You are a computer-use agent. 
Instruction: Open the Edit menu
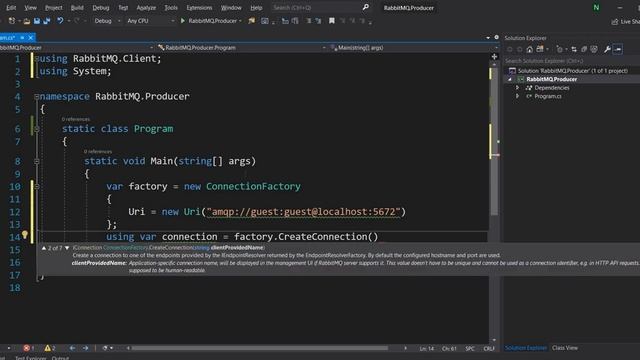tap(11, 8)
